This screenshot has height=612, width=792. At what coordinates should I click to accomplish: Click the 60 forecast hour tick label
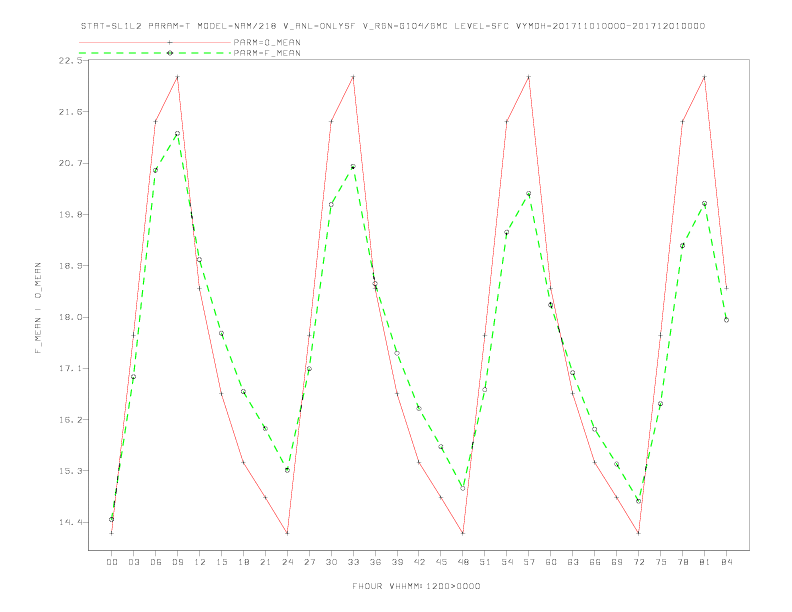pyautogui.click(x=551, y=562)
